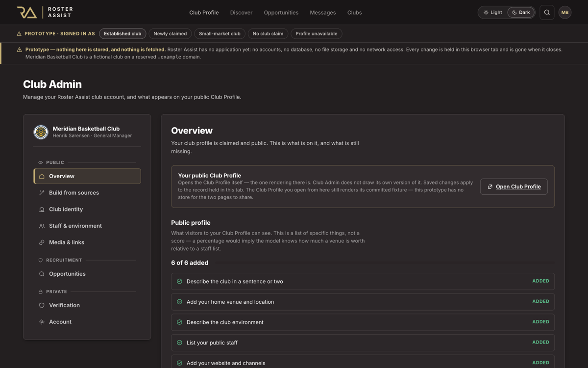This screenshot has height=368, width=588.
Task: Click the magnifier icon beside sidebar Opportunities
Action: (x=42, y=274)
